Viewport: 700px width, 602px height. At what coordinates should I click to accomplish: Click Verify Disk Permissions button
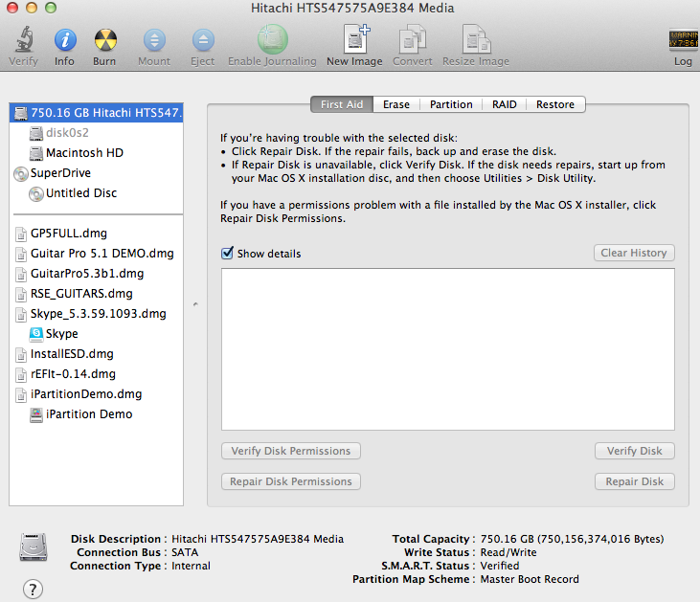click(x=291, y=451)
